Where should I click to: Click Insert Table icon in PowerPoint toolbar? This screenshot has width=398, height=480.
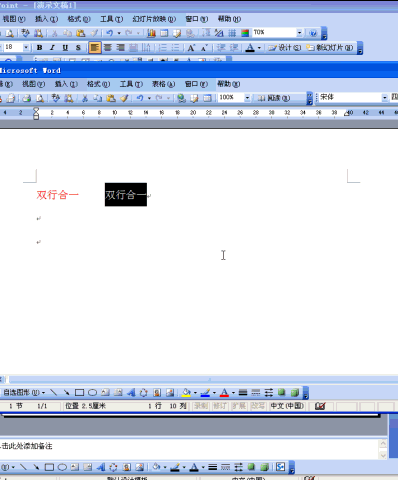tap(164, 33)
